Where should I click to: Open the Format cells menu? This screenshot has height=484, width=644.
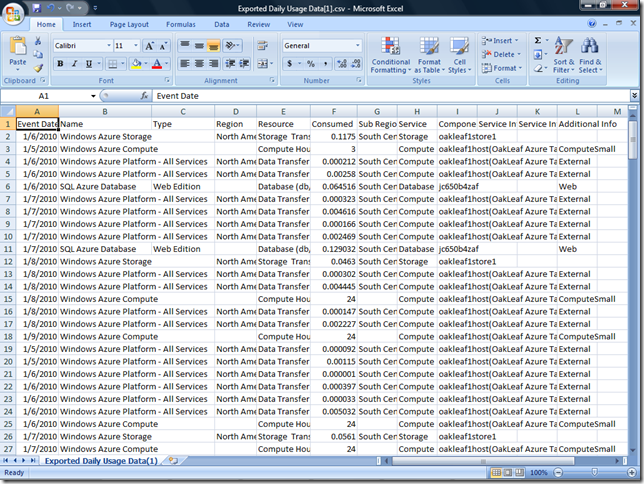tap(501, 68)
